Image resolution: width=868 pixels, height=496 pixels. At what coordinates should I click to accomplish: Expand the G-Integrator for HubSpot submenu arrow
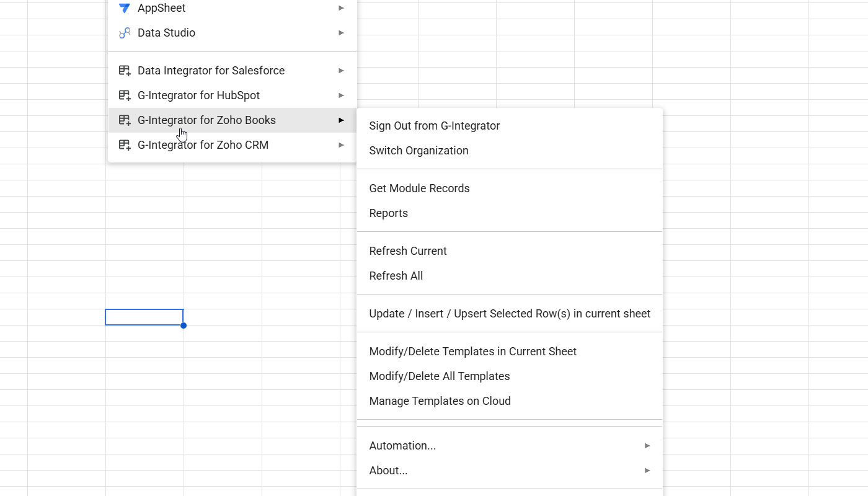(341, 95)
